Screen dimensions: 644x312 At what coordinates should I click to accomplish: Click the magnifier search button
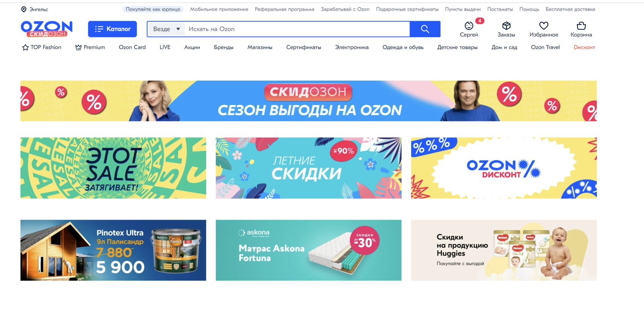click(x=425, y=29)
